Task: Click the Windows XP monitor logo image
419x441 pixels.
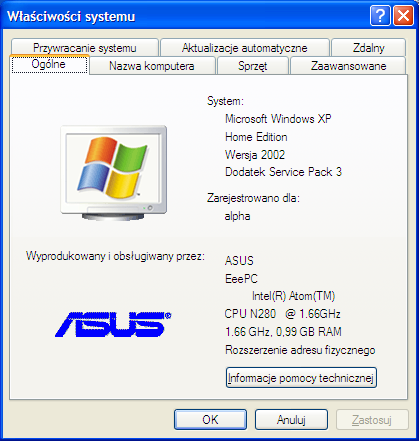Action: point(114,173)
